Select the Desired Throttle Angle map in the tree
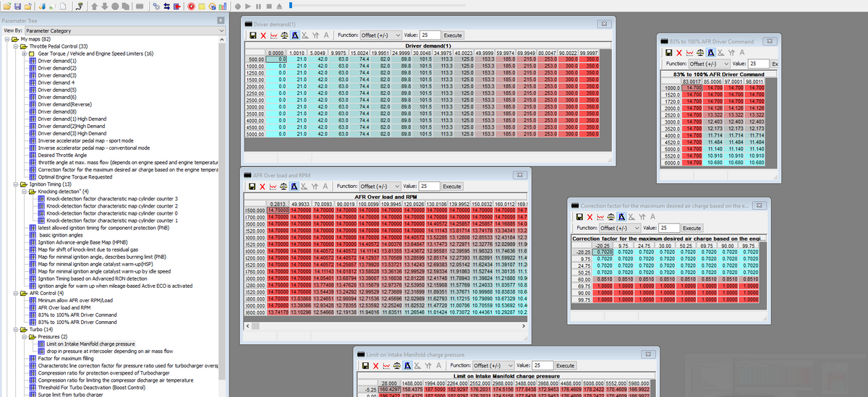 click(x=64, y=155)
